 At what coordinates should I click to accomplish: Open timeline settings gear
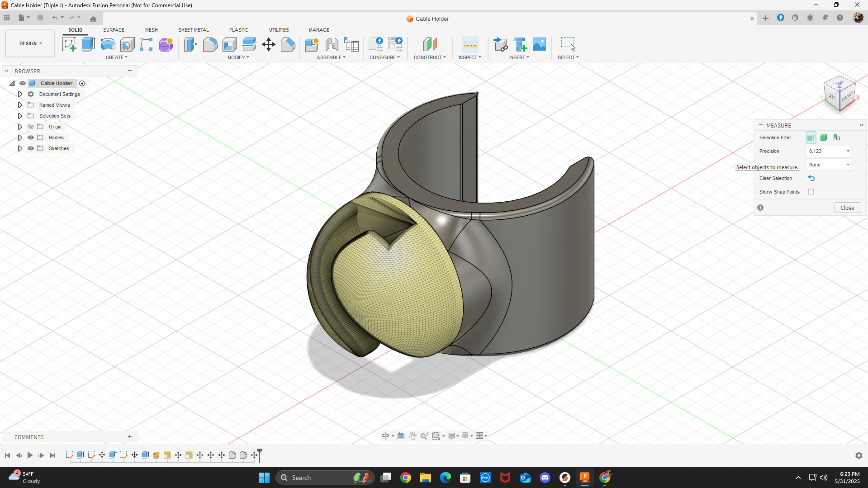coord(859,455)
